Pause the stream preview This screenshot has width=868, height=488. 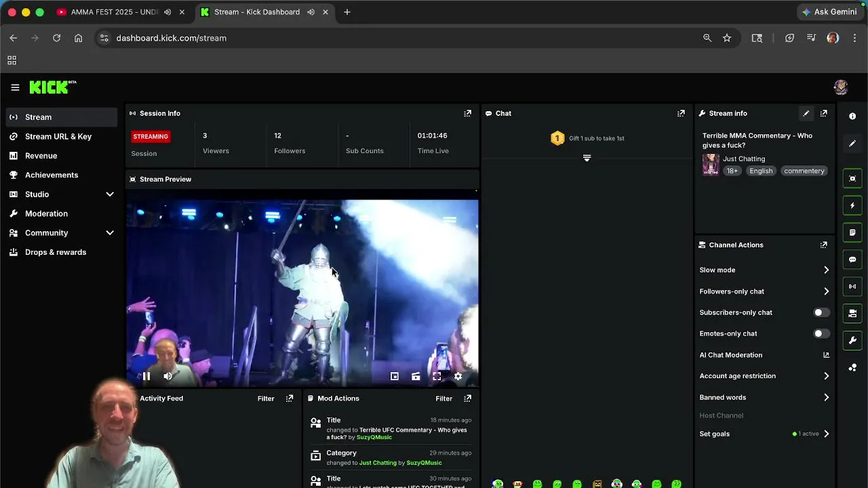pos(146,376)
